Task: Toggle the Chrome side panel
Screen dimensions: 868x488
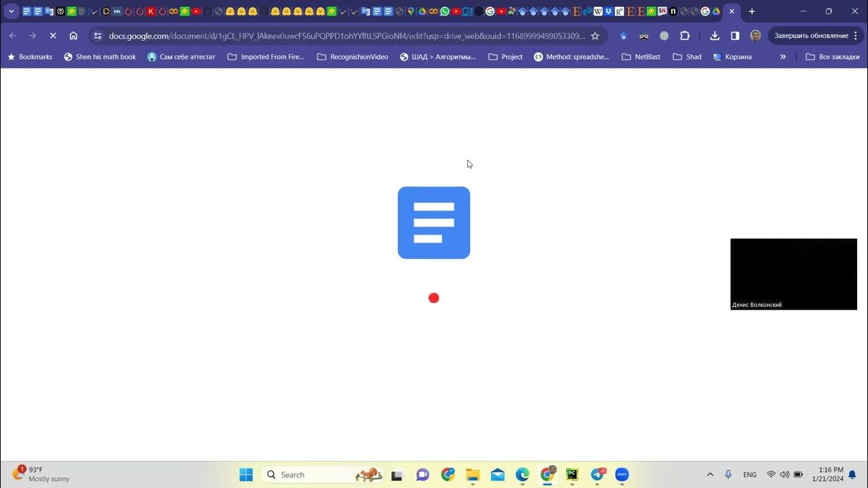Action: [735, 36]
